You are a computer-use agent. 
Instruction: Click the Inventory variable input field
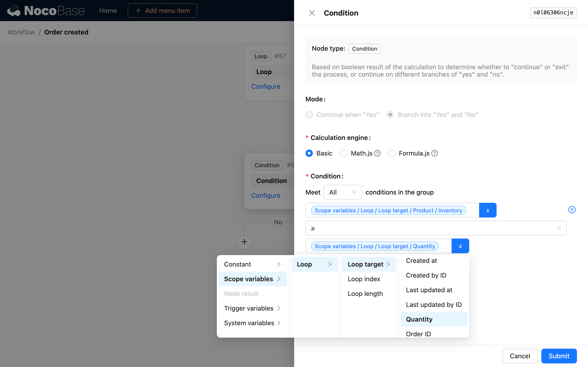click(392, 210)
